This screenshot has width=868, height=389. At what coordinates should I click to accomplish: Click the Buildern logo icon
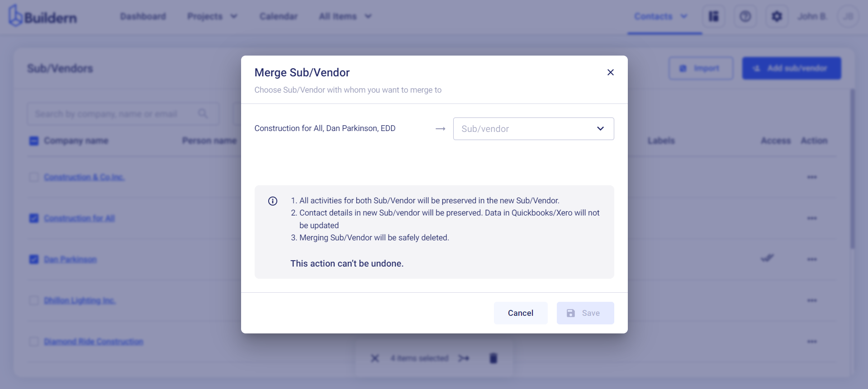point(15,16)
